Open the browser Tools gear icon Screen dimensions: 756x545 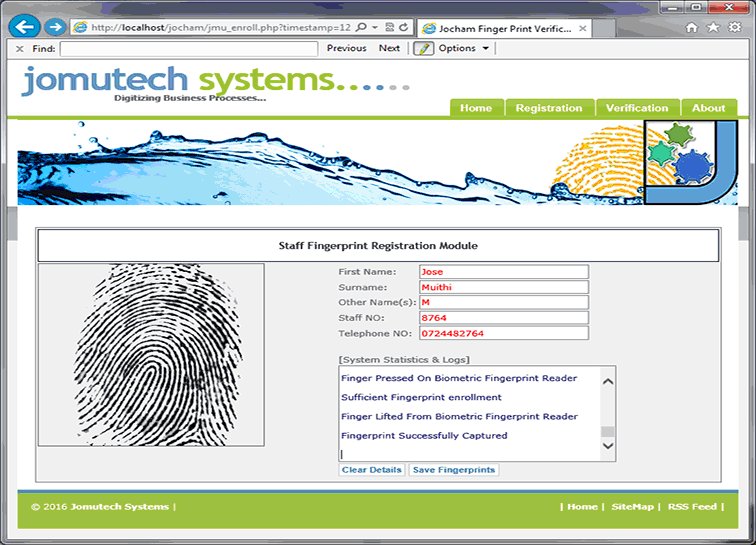pos(734,27)
